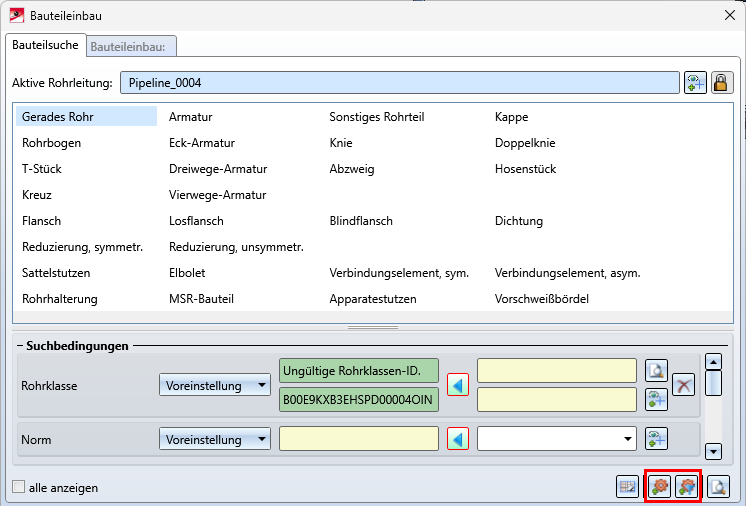Screen dimensions: 746x506
Task: Click the pick icon in the Norm row
Action: pos(656,439)
